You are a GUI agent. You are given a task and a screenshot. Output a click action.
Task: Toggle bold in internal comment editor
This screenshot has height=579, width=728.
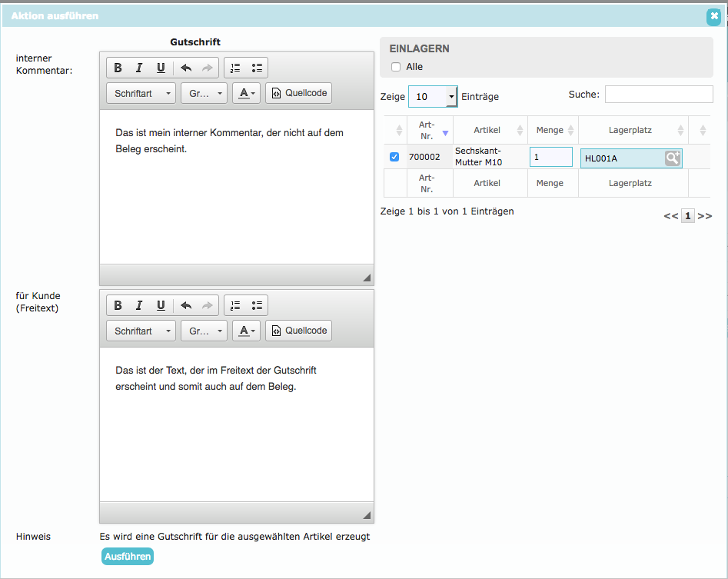click(118, 68)
